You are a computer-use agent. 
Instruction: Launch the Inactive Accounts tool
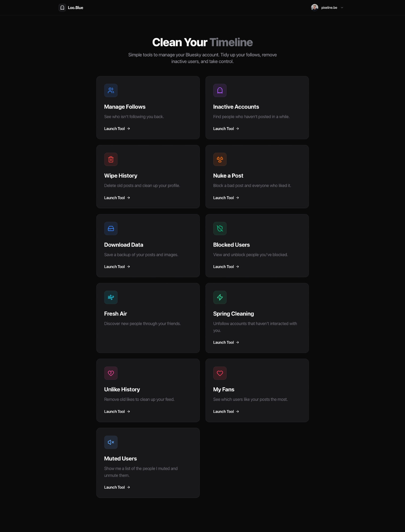click(x=226, y=129)
